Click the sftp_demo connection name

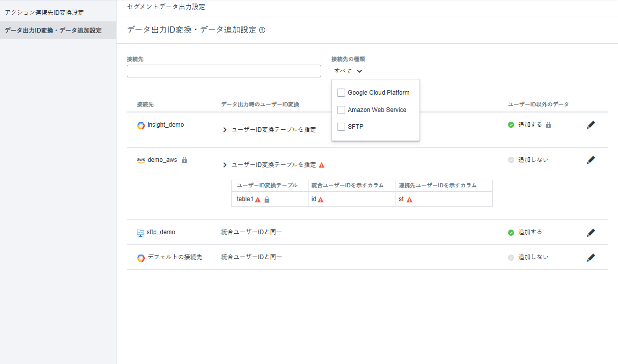coord(161,232)
